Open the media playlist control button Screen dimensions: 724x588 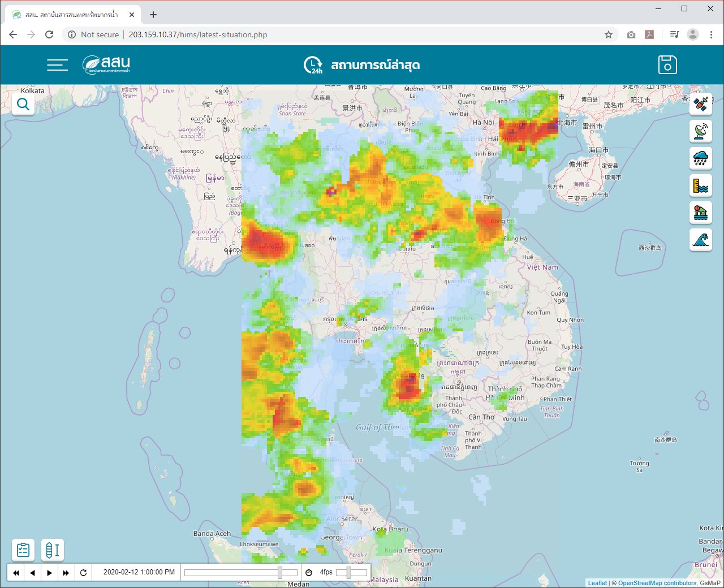click(674, 34)
